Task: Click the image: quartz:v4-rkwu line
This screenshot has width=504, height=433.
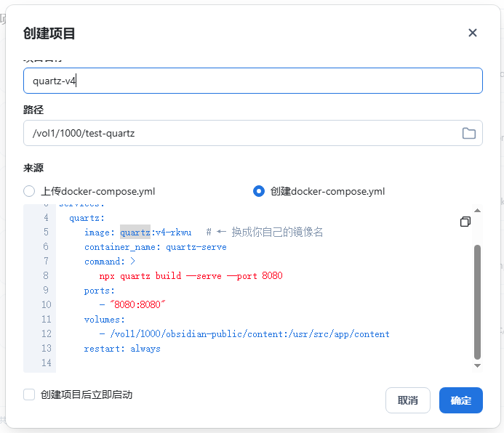Action: tap(138, 232)
